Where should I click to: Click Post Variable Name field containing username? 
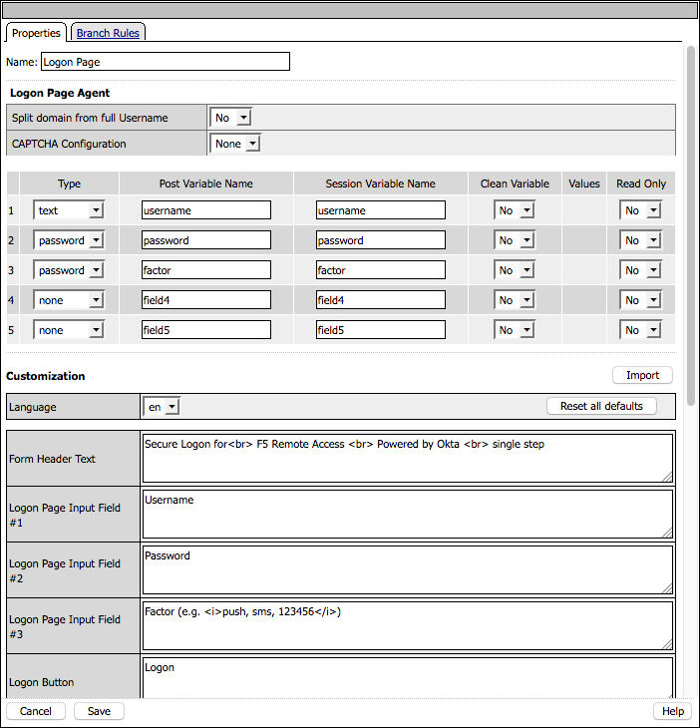tap(206, 210)
